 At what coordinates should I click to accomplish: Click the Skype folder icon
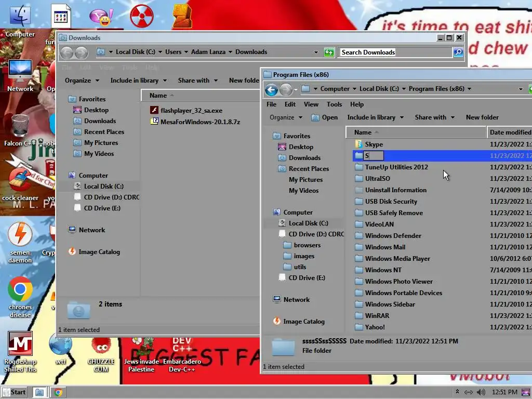click(358, 144)
